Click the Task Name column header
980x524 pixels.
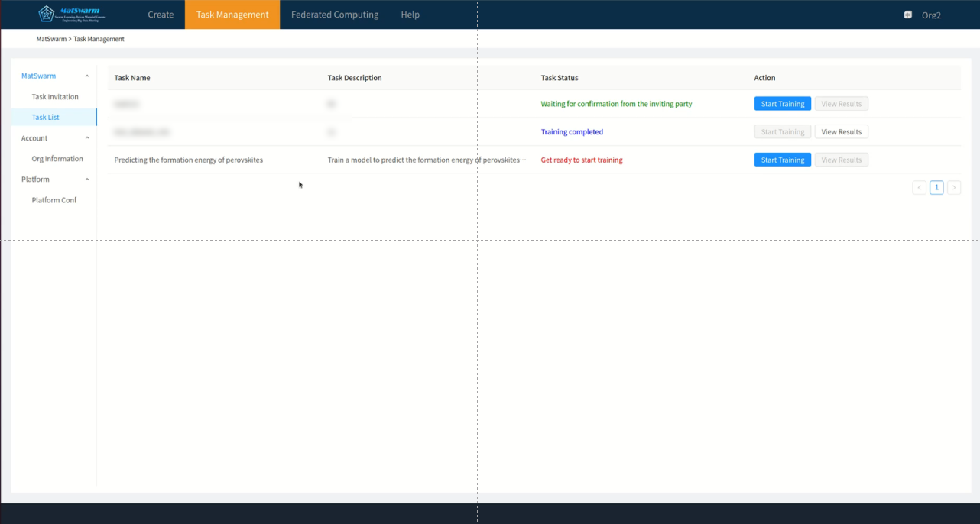coord(132,78)
